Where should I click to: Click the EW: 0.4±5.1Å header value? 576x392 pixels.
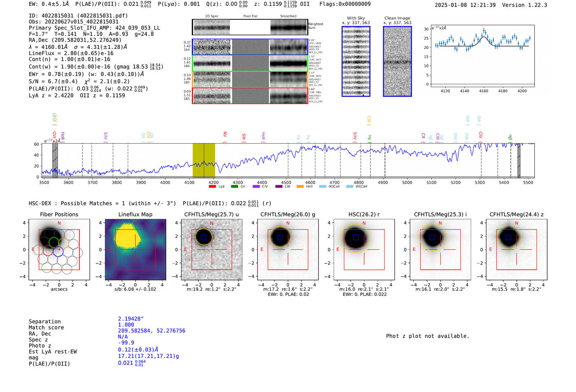pos(49,4)
